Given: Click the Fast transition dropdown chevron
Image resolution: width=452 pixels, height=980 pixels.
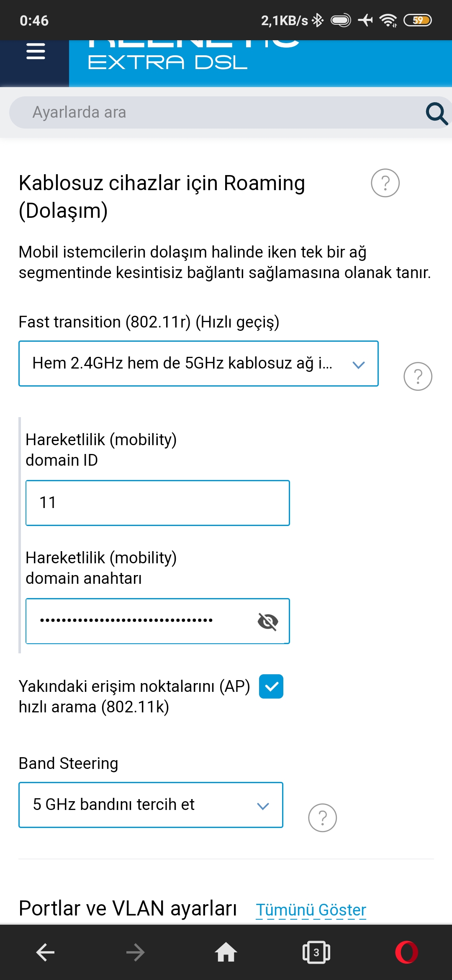Looking at the screenshot, I should click(x=359, y=365).
